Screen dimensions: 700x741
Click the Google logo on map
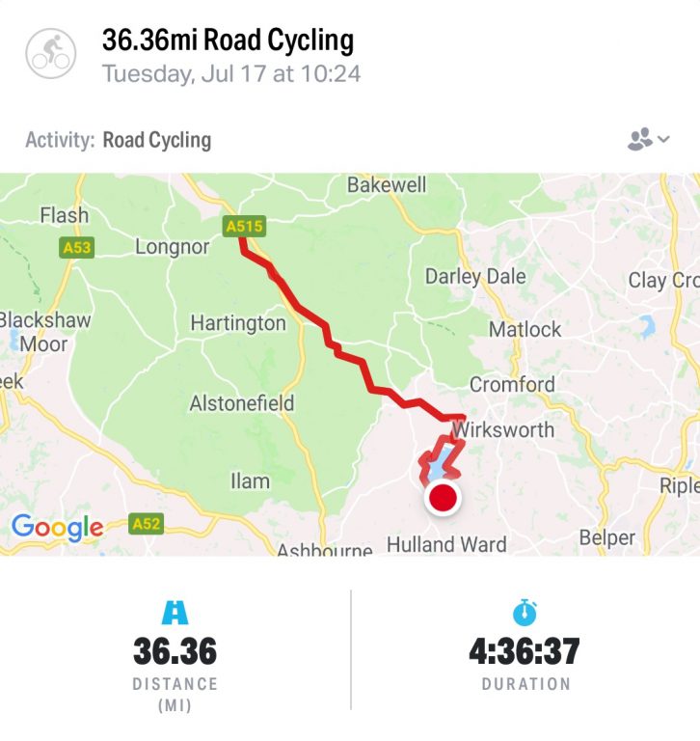click(x=57, y=527)
